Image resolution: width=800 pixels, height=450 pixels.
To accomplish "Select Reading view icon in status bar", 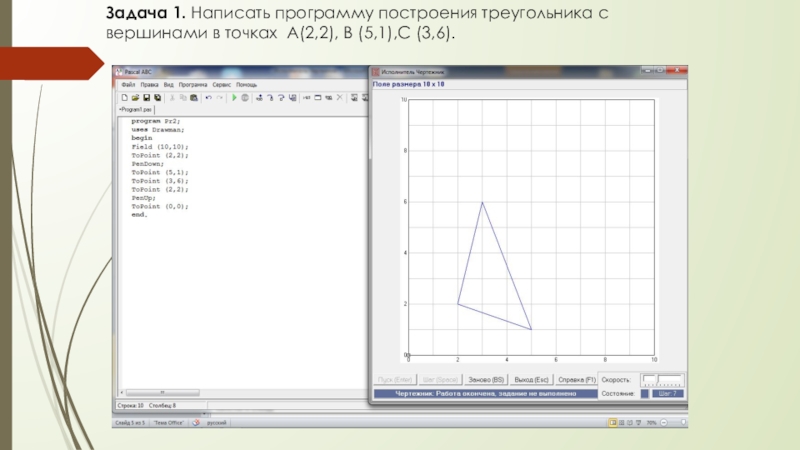I will pos(630,422).
